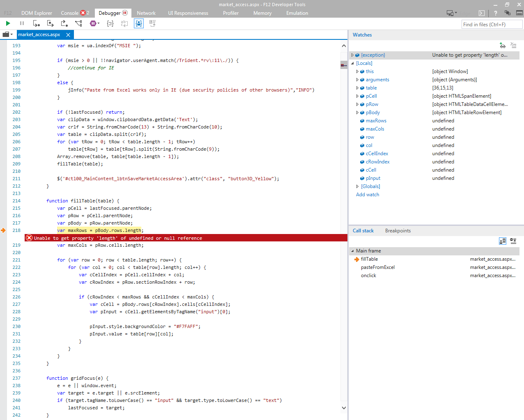
Task: Open the console prompt icon in header
Action: pyautogui.click(x=482, y=13)
